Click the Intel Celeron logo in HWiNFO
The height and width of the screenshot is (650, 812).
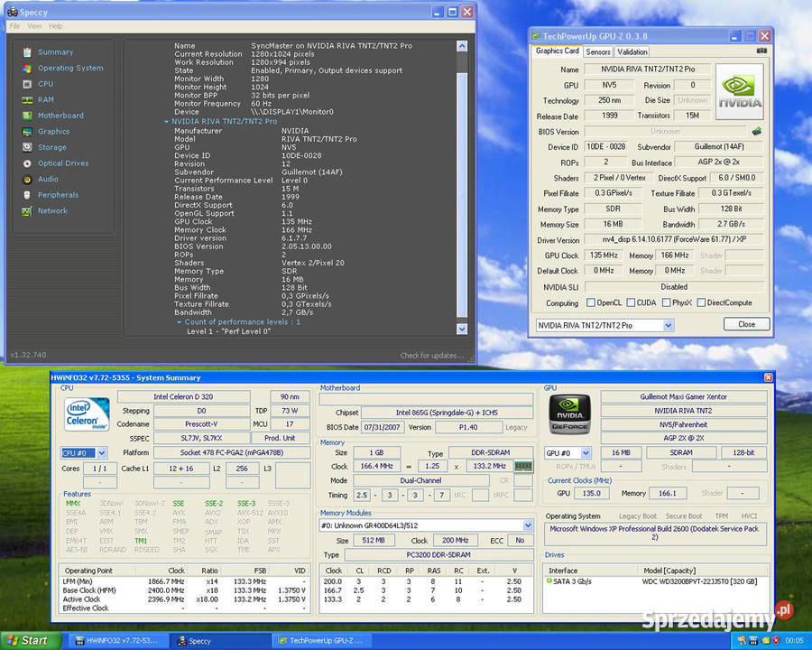[x=87, y=414]
